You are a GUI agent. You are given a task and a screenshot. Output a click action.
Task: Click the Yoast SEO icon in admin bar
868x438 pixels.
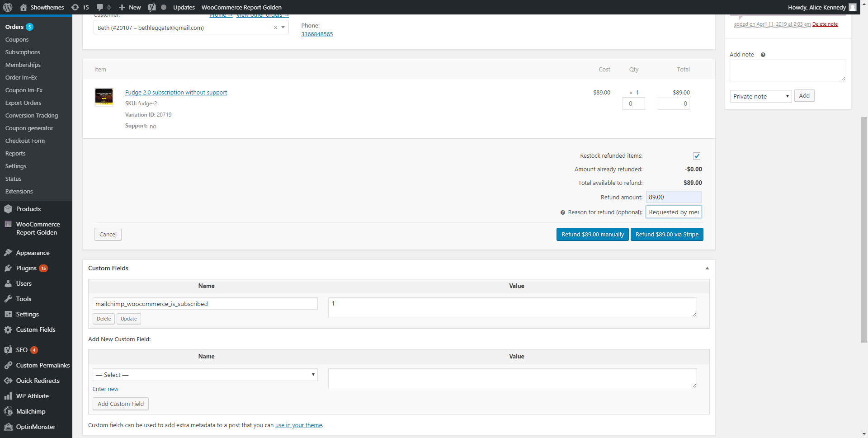point(152,7)
